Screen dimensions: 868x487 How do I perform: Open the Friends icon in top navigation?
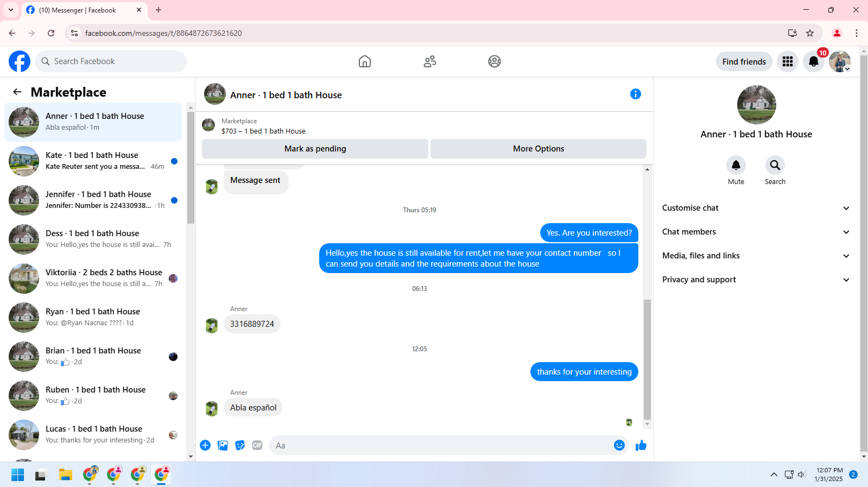[430, 61]
